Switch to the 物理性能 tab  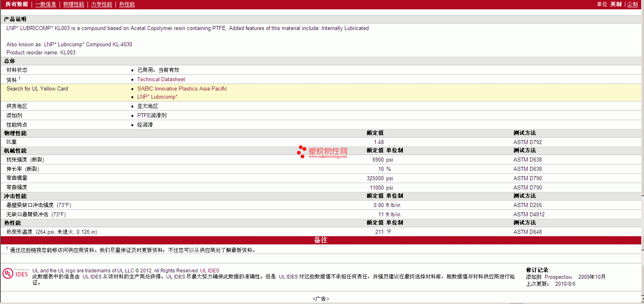point(73,4)
